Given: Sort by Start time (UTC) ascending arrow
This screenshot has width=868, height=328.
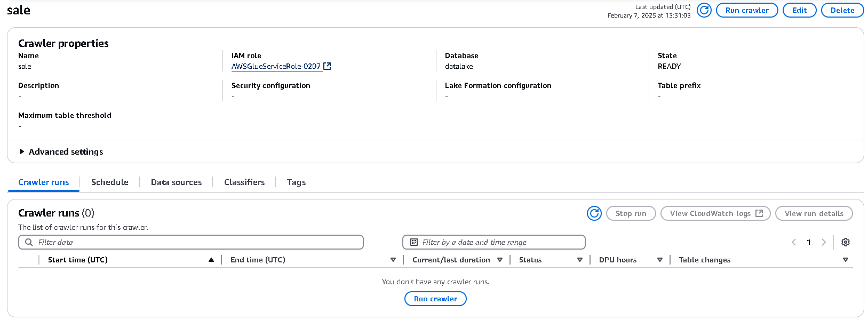Looking at the screenshot, I should click(x=211, y=260).
